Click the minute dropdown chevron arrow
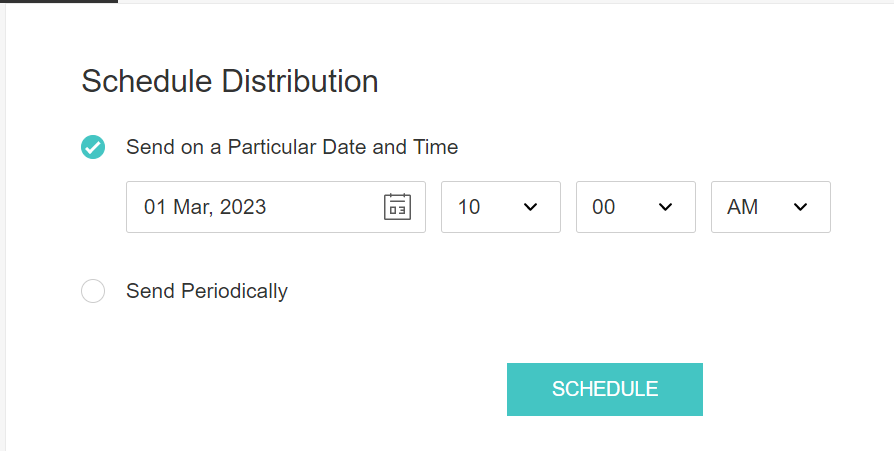 pyautogui.click(x=666, y=207)
